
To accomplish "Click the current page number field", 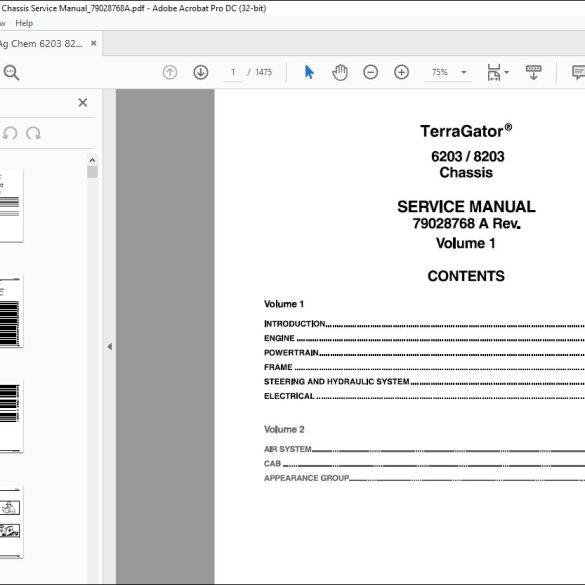I will coord(233,72).
